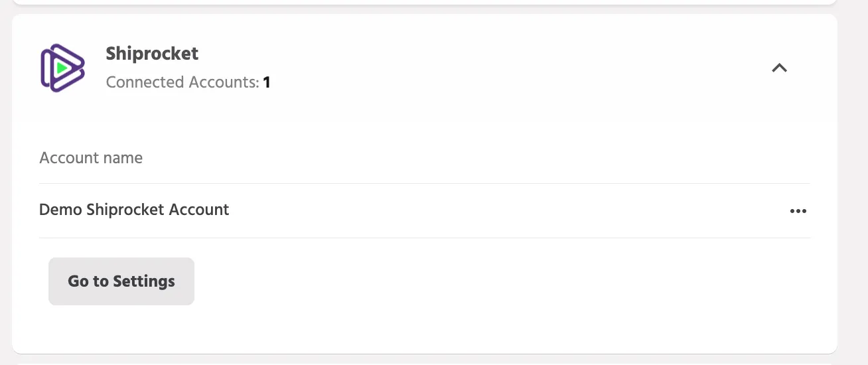Open the three-dot menu for Demo Shiprocket Account

coord(798,211)
